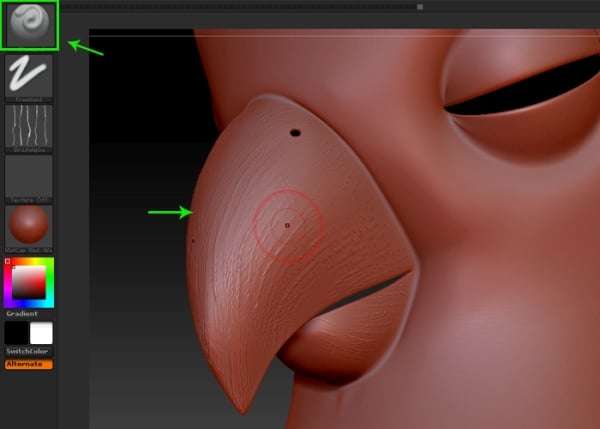Pick a color in the color picker square
Viewport: 600px width, 429px height.
point(29,282)
